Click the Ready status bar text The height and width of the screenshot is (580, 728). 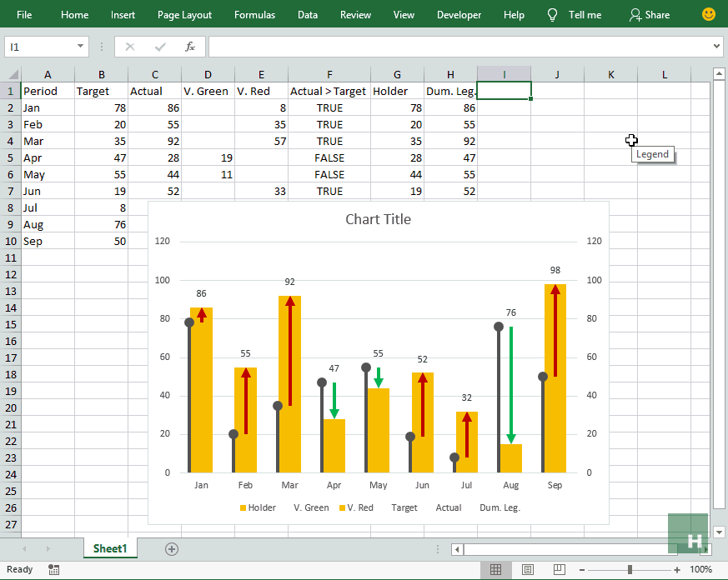[19, 569]
